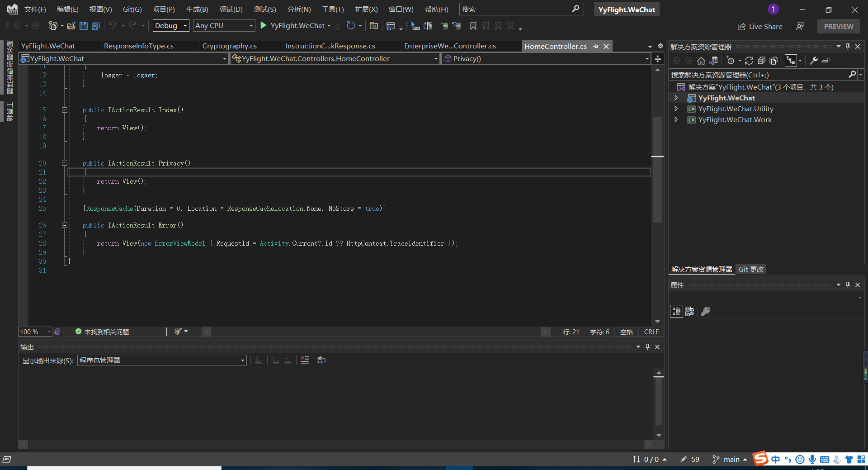The width and height of the screenshot is (868, 470).
Task: Open the 扩展(X) menu
Action: coord(366,9)
